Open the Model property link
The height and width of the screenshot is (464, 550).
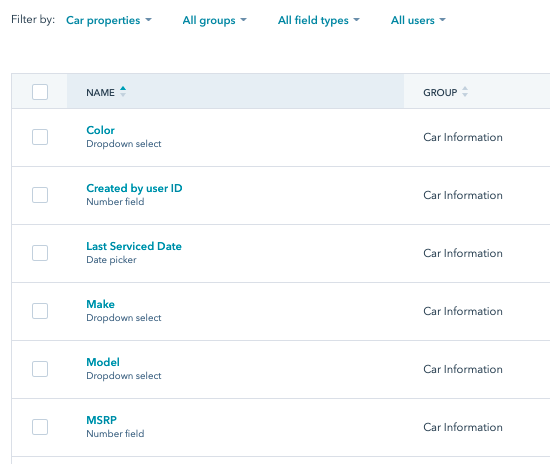click(x=103, y=362)
